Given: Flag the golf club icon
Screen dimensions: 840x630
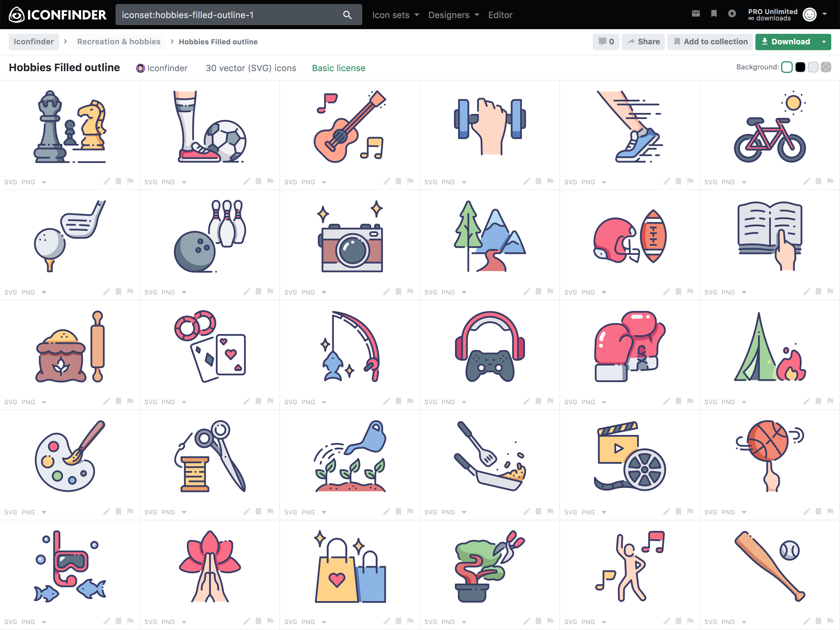Looking at the screenshot, I should click(x=130, y=292).
